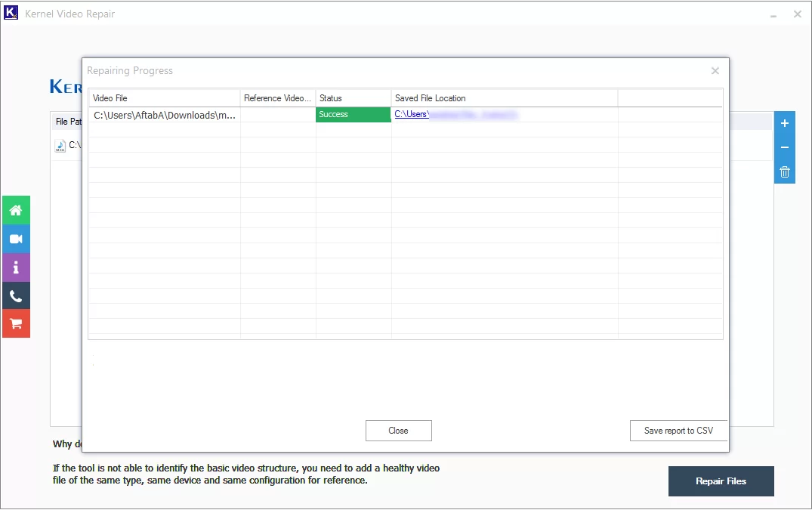
Task: Select the green Success status cell
Action: [354, 114]
